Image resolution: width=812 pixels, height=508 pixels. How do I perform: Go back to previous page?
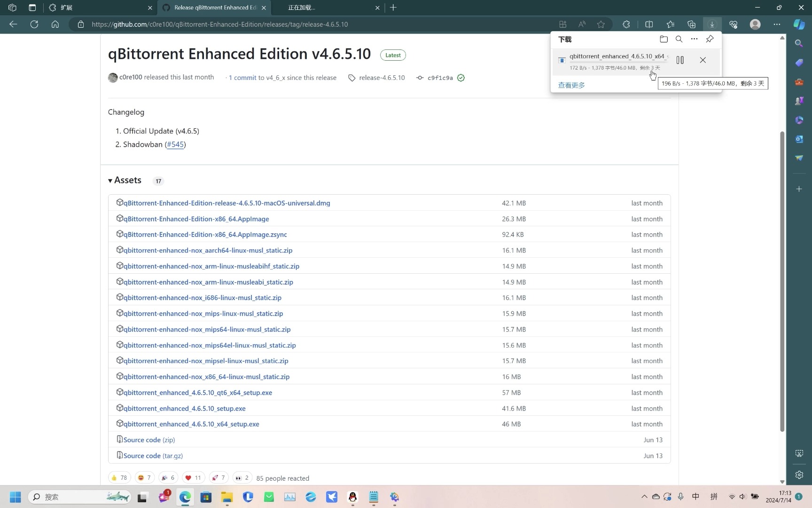pos(13,24)
